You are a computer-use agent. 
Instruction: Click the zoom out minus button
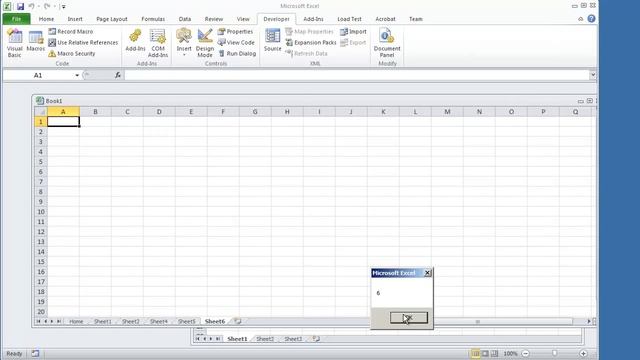(526, 353)
